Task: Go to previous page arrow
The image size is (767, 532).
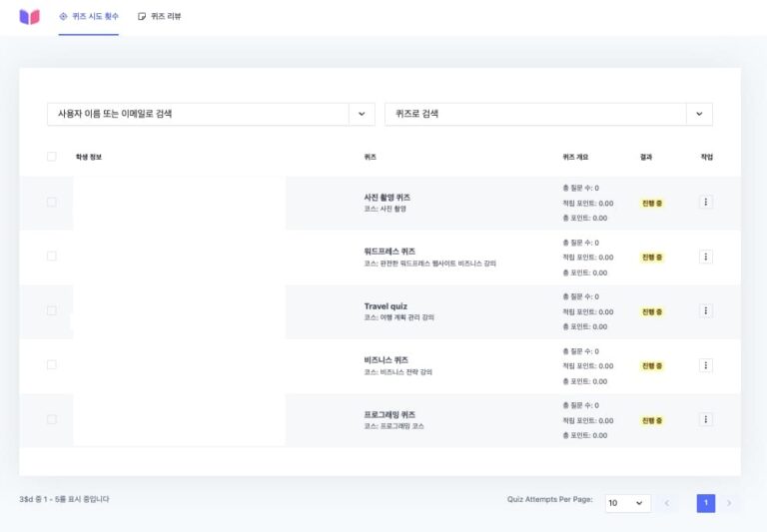Action: (x=667, y=503)
